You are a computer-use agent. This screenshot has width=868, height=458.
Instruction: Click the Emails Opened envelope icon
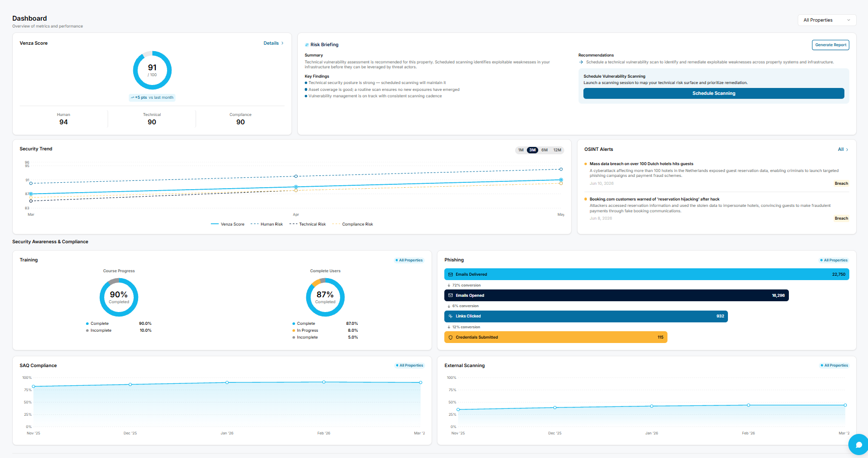coord(450,295)
